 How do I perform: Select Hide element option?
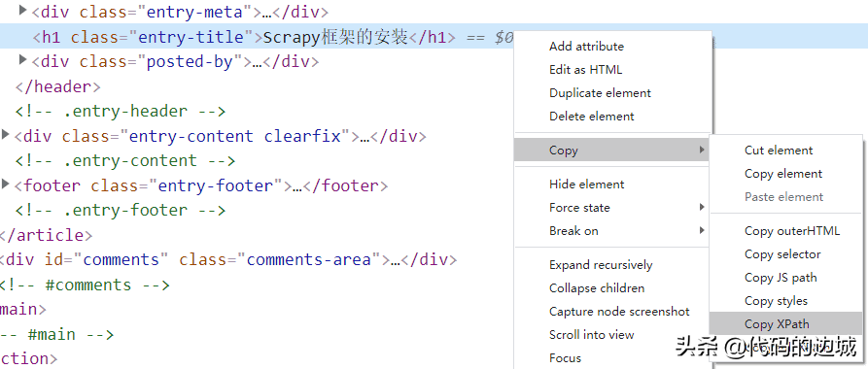coord(586,184)
